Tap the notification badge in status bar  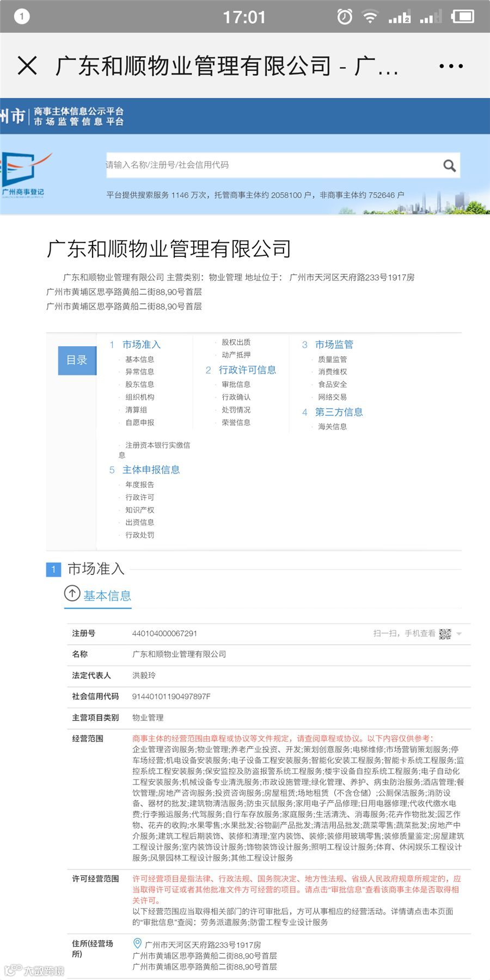(21, 16)
